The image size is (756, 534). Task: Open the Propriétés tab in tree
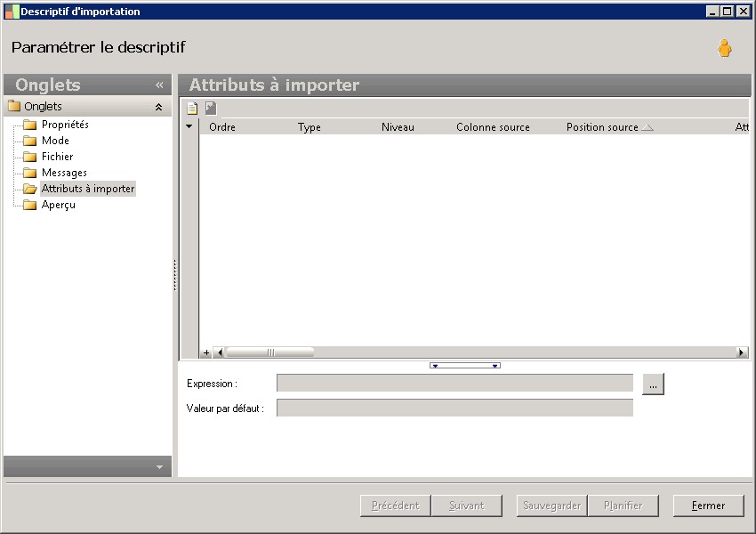tap(65, 125)
